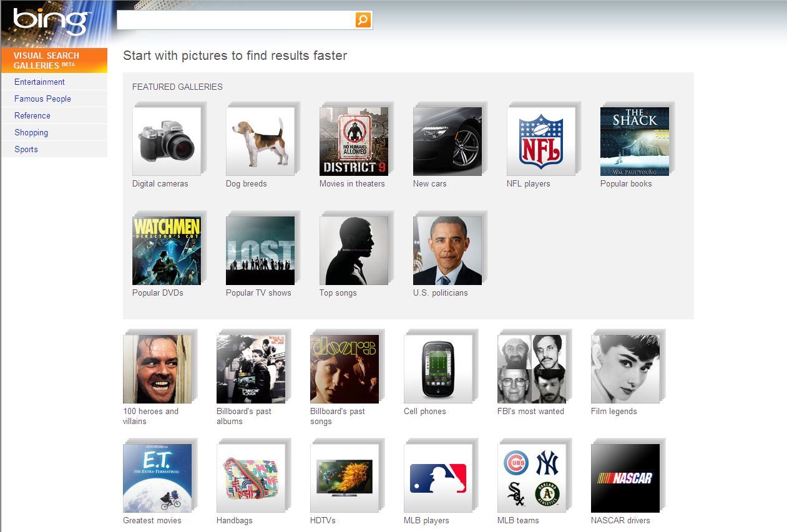Open the Shopping category
Image resolution: width=787 pixels, height=532 pixels.
click(31, 132)
